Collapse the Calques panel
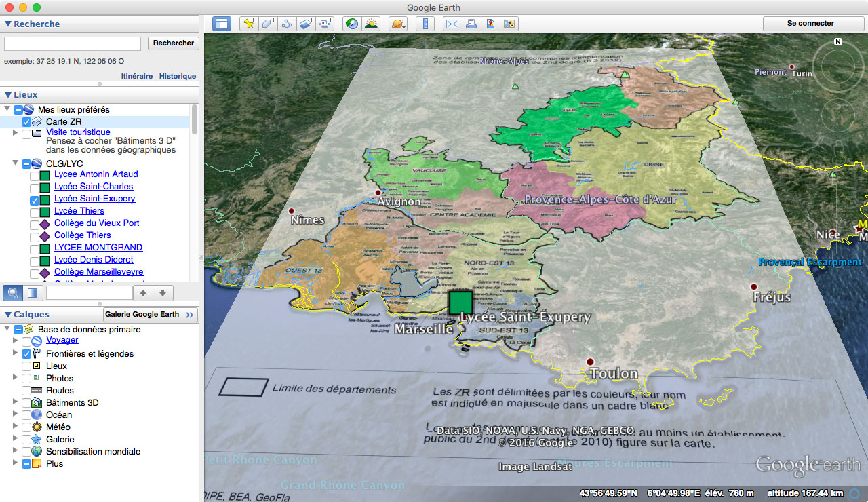The height and width of the screenshot is (502, 868). point(8,315)
